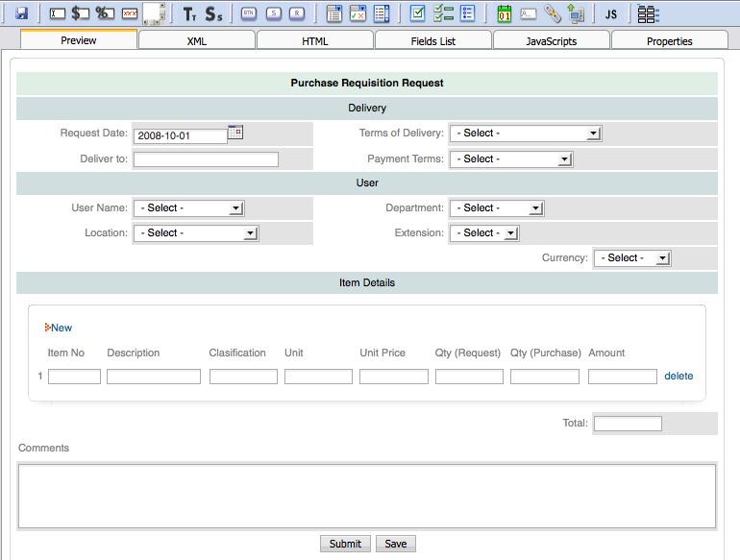Click into the Deliver to field

click(x=206, y=159)
